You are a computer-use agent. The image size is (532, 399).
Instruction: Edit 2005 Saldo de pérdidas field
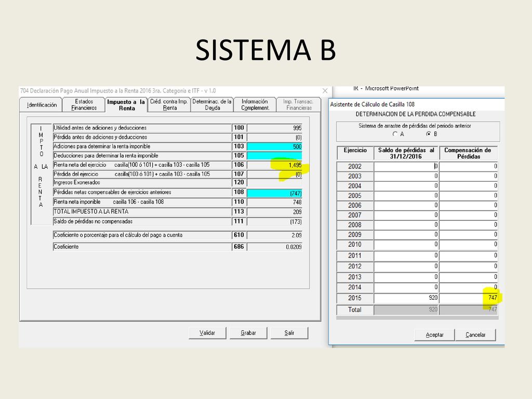406,196
